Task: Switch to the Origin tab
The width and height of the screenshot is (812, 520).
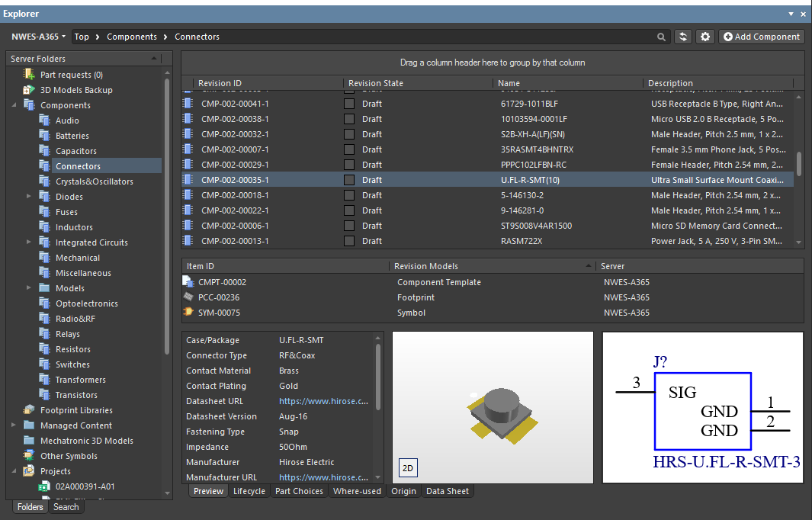Action: pyautogui.click(x=404, y=491)
